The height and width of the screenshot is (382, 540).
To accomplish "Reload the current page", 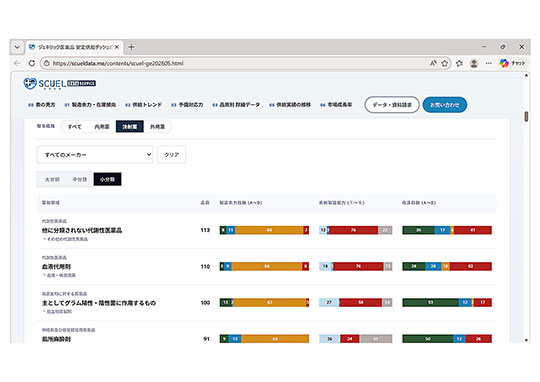I will click(32, 63).
